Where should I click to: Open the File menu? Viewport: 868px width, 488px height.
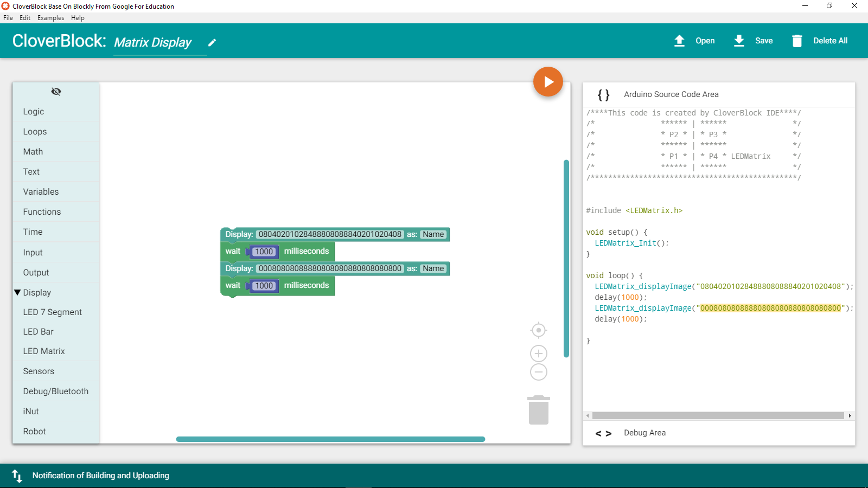click(8, 18)
